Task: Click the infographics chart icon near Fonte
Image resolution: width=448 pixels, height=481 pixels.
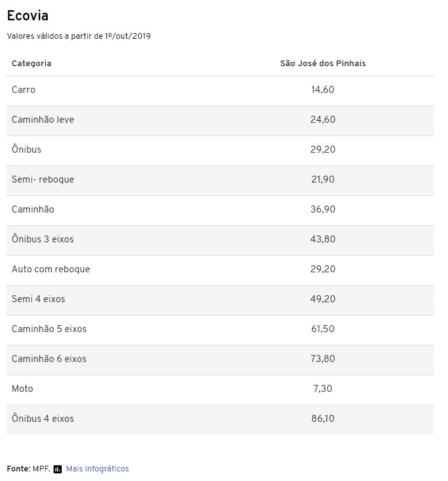Action: point(57,469)
